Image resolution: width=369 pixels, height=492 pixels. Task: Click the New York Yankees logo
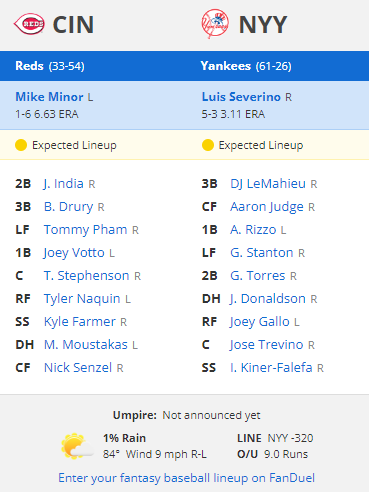[x=215, y=24]
